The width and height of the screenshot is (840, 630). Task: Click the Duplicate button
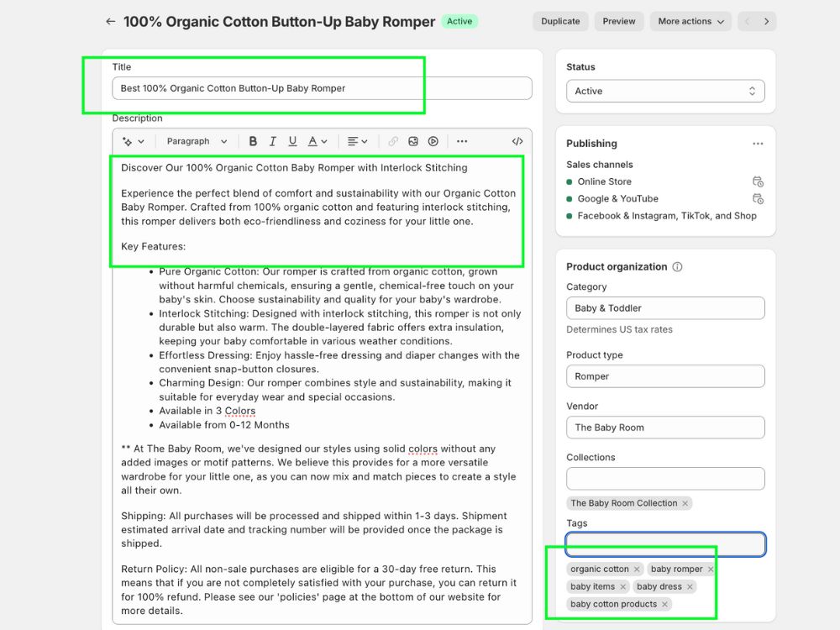point(560,22)
